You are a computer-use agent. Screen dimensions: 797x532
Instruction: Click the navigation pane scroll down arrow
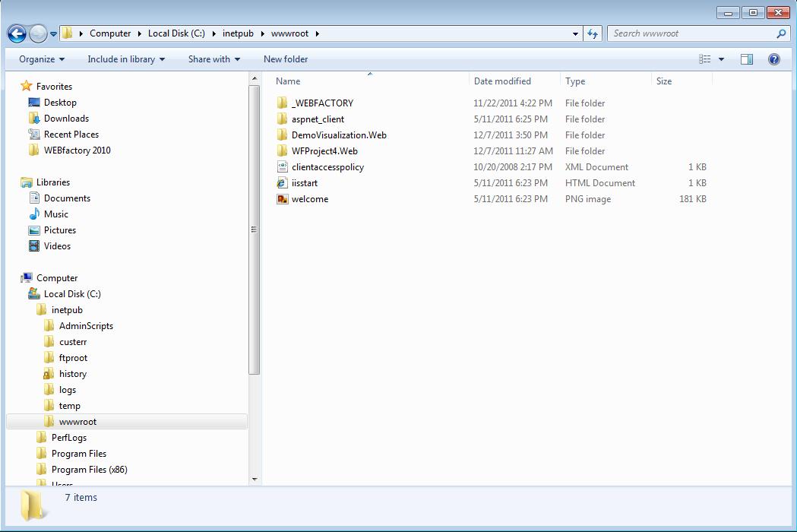click(x=255, y=479)
